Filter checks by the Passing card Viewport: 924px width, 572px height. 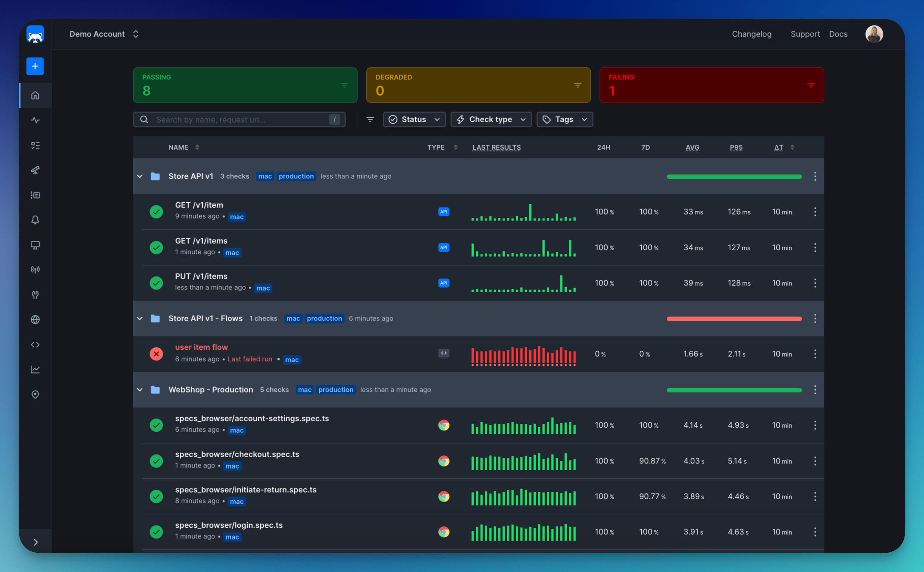click(245, 85)
